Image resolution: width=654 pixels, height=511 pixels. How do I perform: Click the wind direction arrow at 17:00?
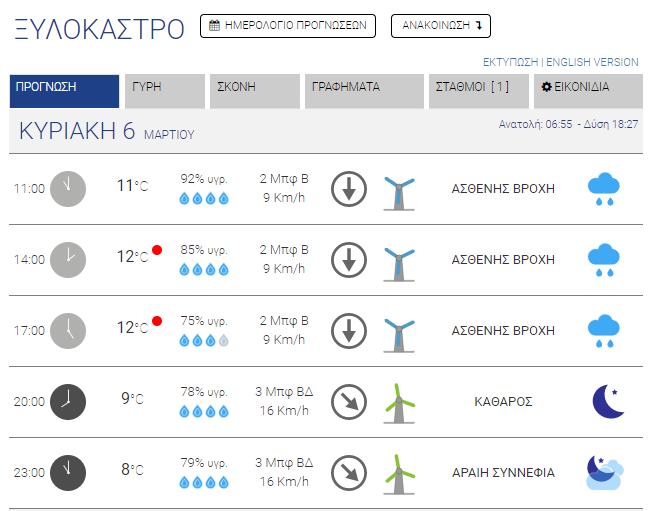(349, 331)
